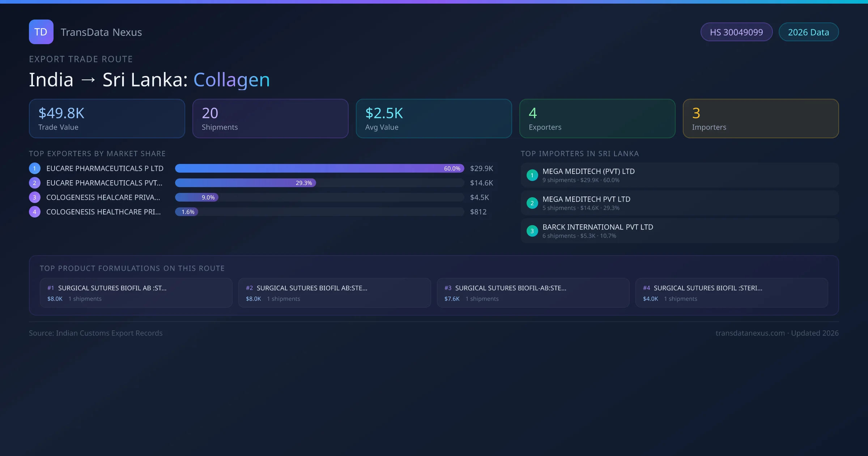Click exporter rank 3 circle badge
Image resolution: width=868 pixels, height=456 pixels.
pyautogui.click(x=35, y=197)
